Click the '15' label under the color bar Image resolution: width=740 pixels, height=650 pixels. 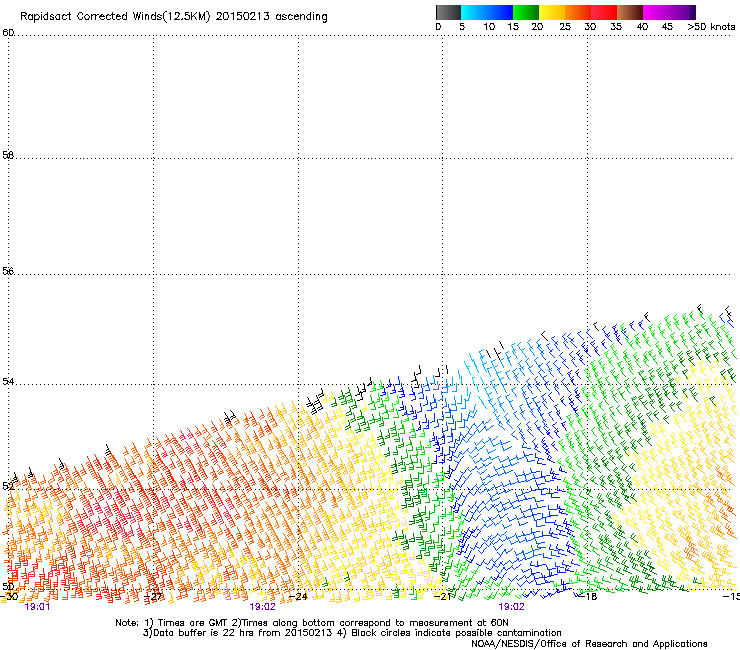click(x=513, y=27)
